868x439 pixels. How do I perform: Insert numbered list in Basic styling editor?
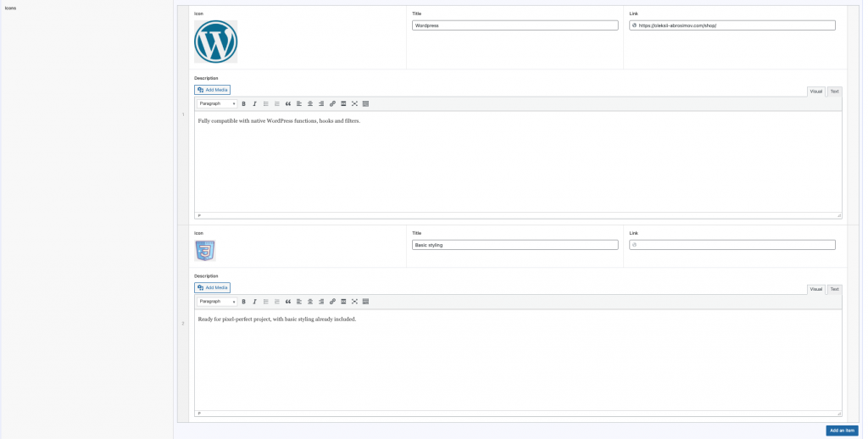point(277,302)
